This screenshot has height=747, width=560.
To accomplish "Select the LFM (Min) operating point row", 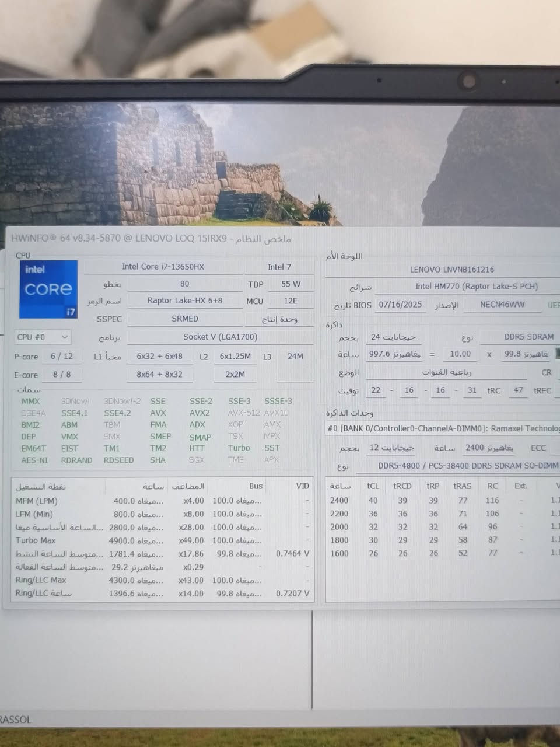I will click(x=162, y=514).
